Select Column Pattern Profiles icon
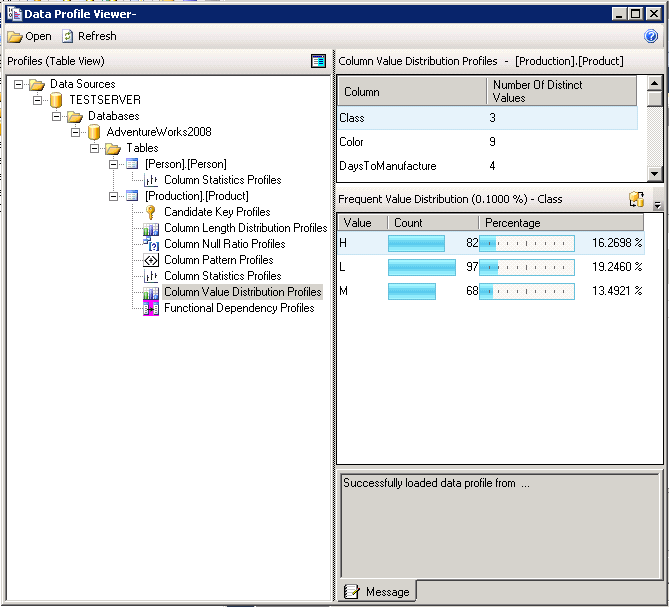The height and width of the screenshot is (607, 669). 151,260
